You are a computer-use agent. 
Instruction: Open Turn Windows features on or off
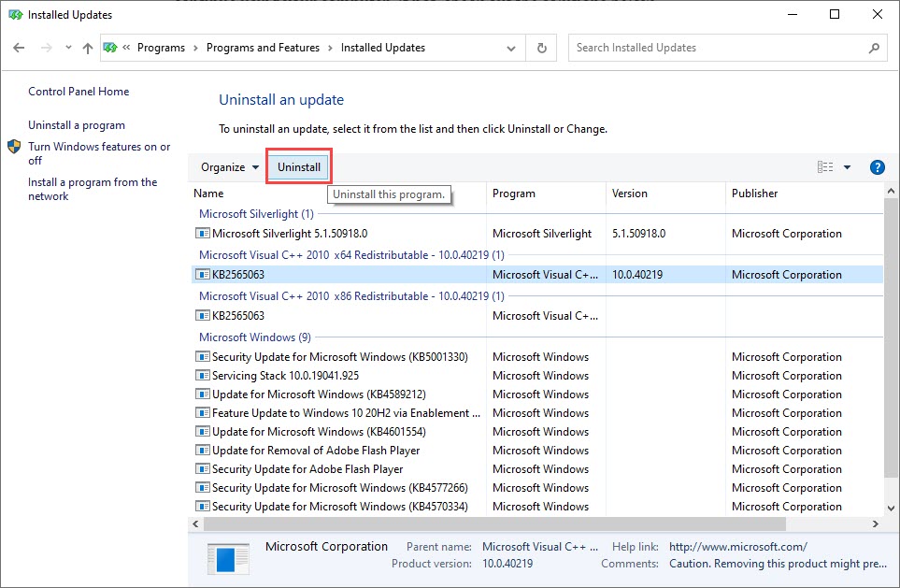pos(99,153)
